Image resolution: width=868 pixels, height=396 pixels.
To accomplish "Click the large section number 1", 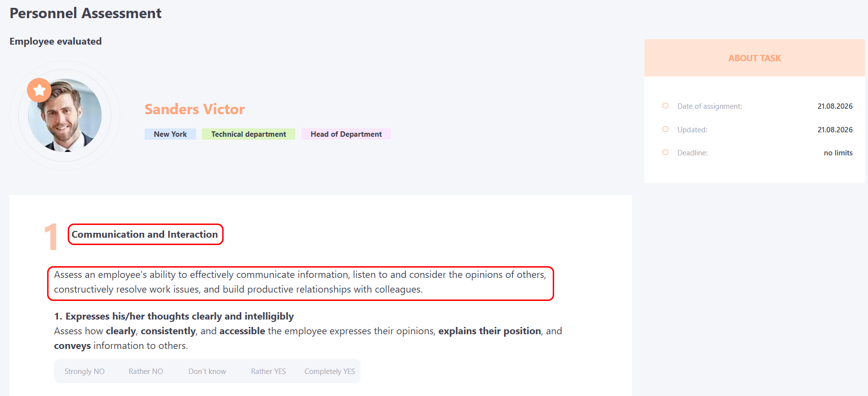I will click(x=51, y=237).
